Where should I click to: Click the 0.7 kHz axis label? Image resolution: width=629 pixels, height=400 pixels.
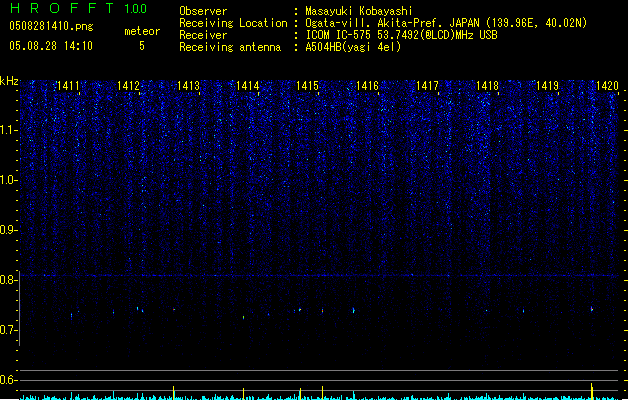pyautogui.click(x=7, y=330)
